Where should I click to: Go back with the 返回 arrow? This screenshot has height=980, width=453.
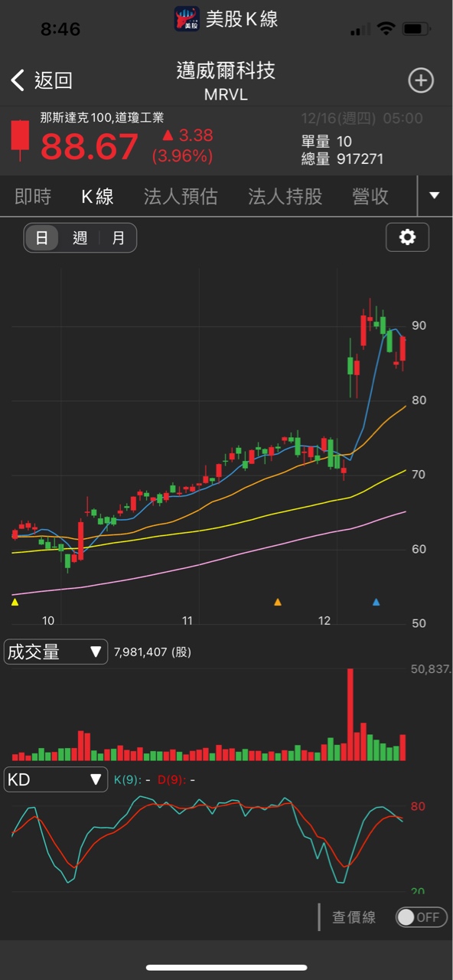tap(18, 80)
